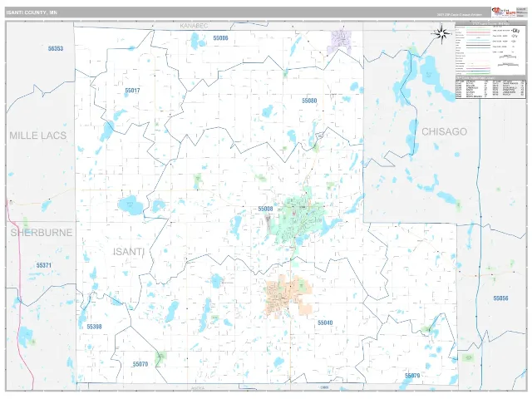Screen dimensions: 532x399
Task: Click the map legend panel
Action: coord(490,48)
